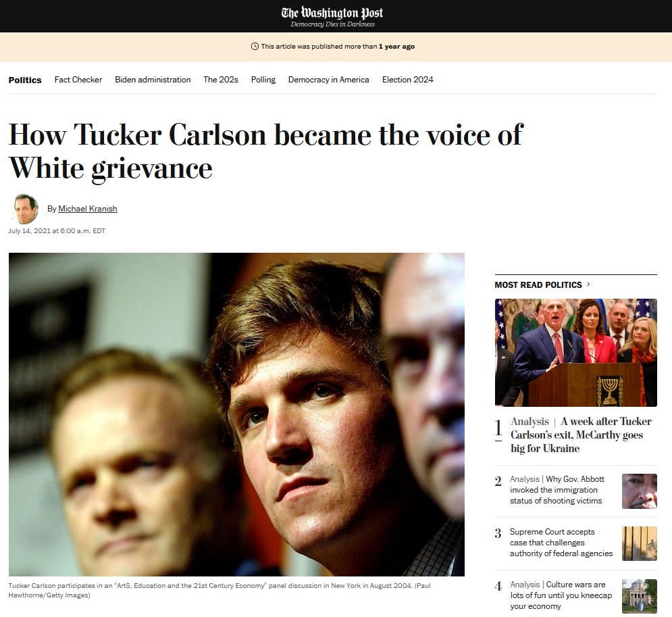Viewport: 672px width, 617px height.
Task: Go to Election 2024 section
Action: (x=407, y=80)
